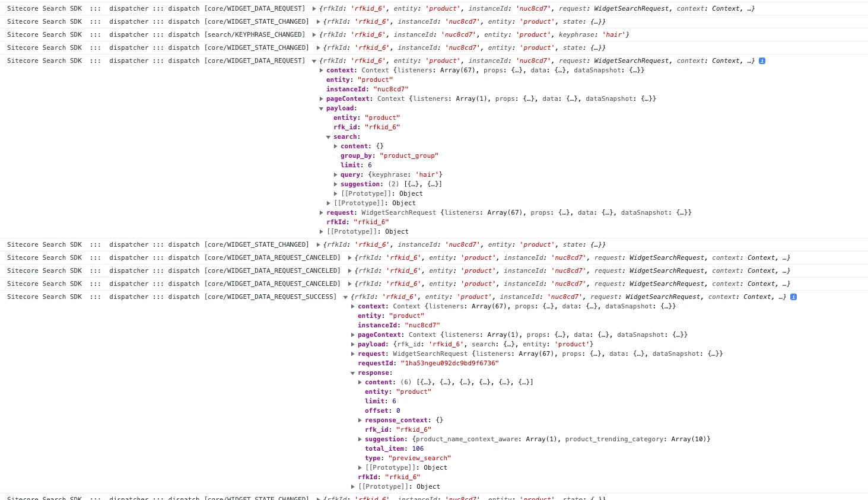Screen dimensions: 868x500
Task: Select total_item value 106
Action: [x=418, y=449]
